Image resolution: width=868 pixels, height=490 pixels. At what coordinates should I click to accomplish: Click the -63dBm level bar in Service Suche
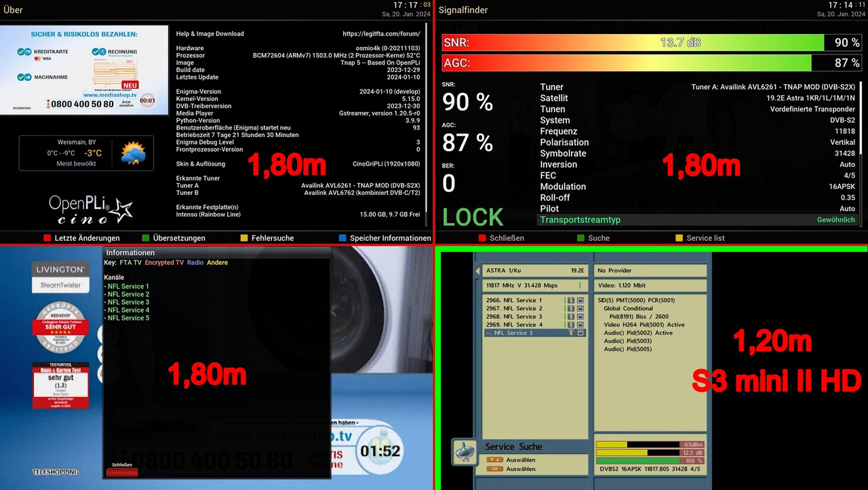[x=650, y=445]
